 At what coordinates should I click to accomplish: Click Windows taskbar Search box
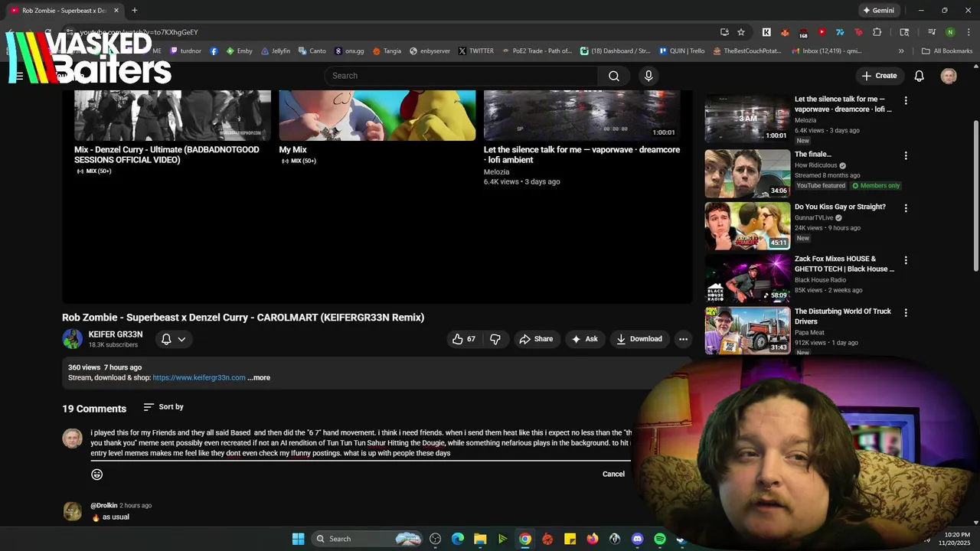367,539
